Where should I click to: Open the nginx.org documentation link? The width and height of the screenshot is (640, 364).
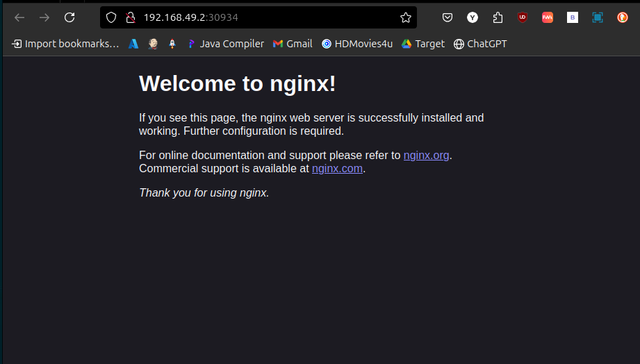(426, 156)
